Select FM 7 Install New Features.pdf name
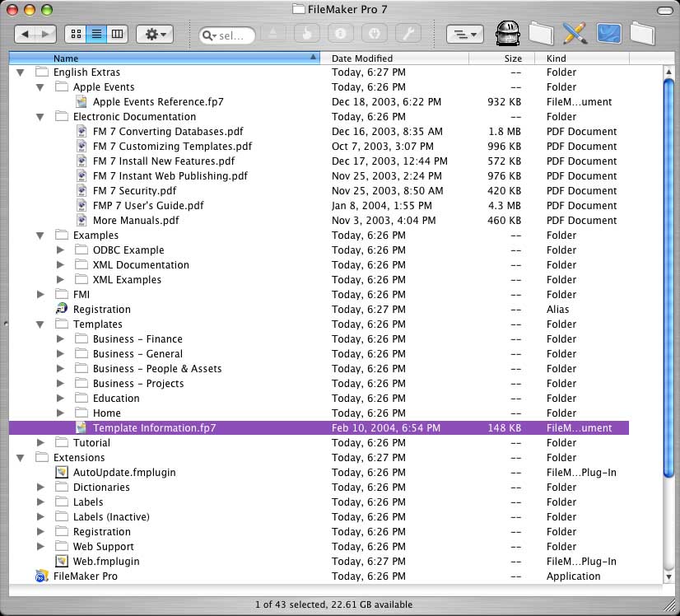 tap(164, 161)
